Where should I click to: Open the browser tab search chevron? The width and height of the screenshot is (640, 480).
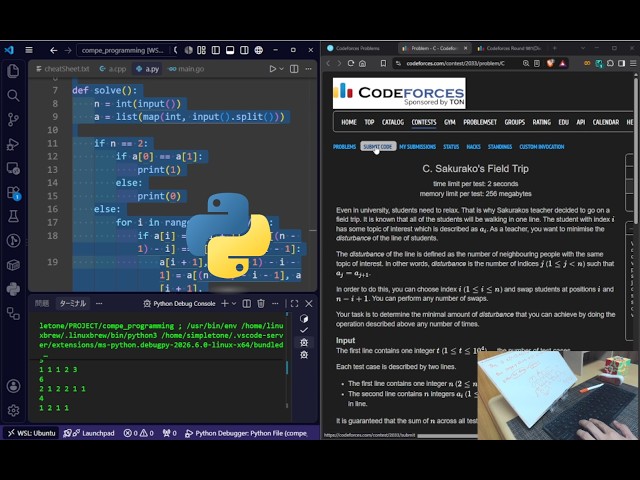(583, 48)
